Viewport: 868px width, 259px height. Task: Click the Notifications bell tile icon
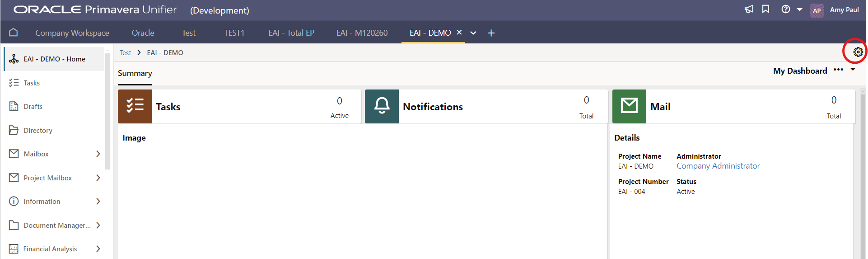tap(382, 106)
